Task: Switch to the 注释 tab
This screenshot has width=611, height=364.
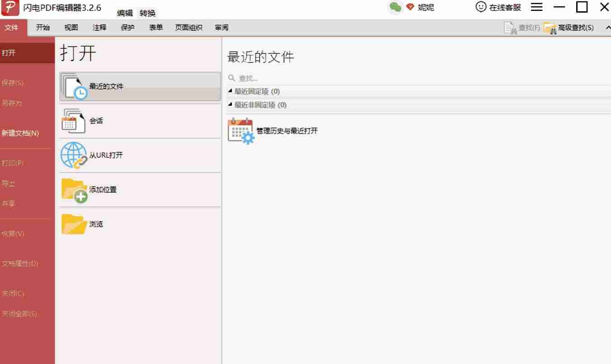Action: pyautogui.click(x=99, y=28)
